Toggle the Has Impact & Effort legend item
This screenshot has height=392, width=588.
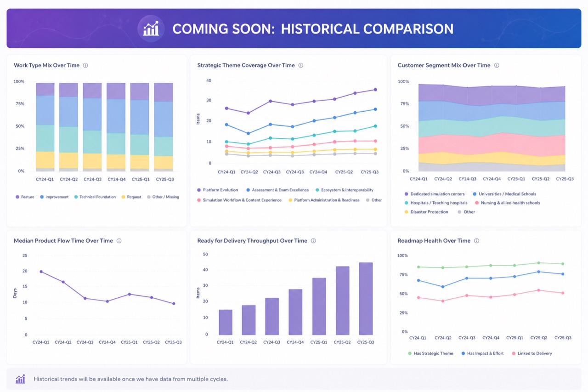coord(482,353)
